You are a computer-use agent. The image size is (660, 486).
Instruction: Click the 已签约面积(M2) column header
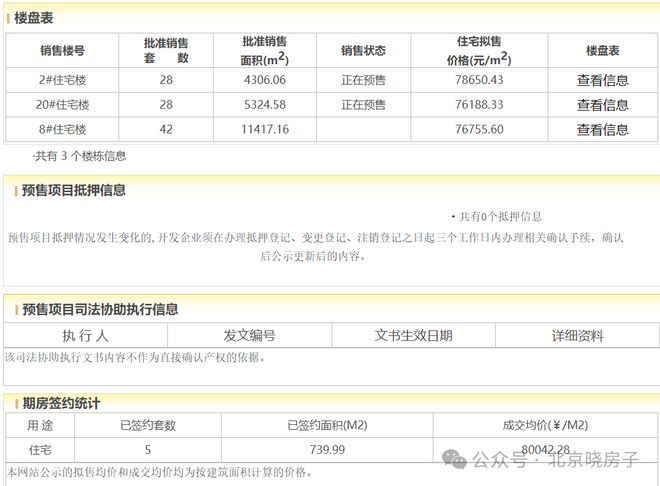click(327, 425)
